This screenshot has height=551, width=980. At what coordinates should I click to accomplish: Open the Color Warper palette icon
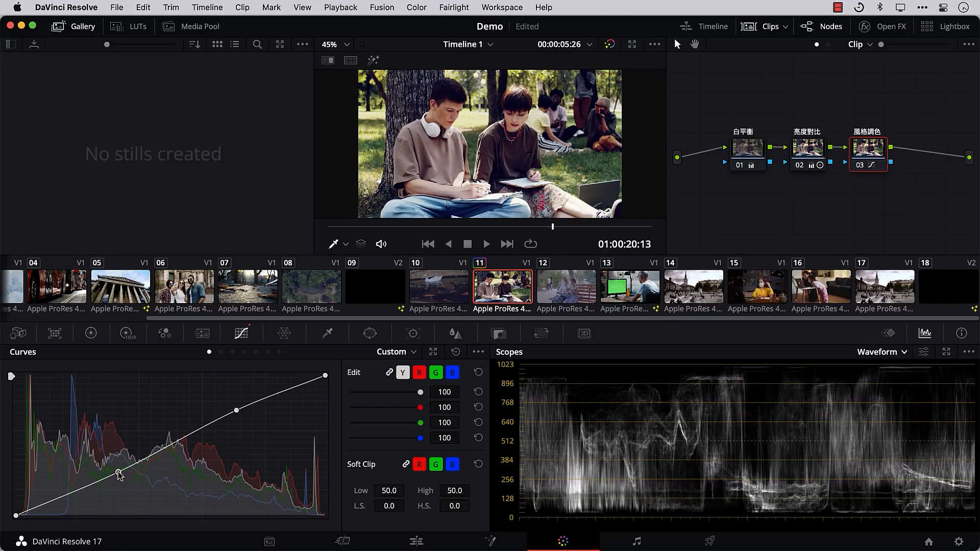click(x=284, y=333)
